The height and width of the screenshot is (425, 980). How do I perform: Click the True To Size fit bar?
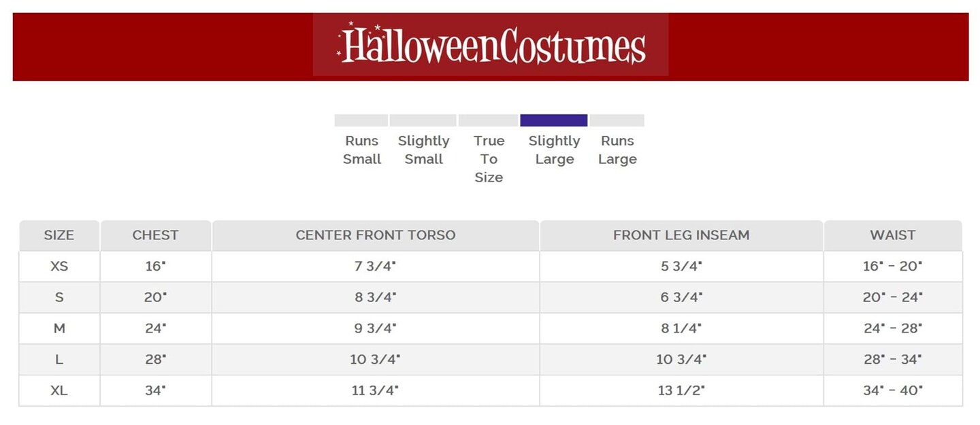(489, 120)
